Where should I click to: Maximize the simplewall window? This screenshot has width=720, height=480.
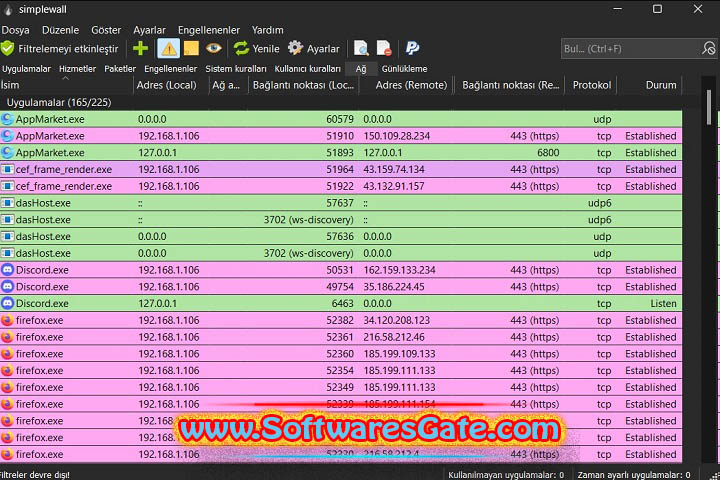(658, 9)
